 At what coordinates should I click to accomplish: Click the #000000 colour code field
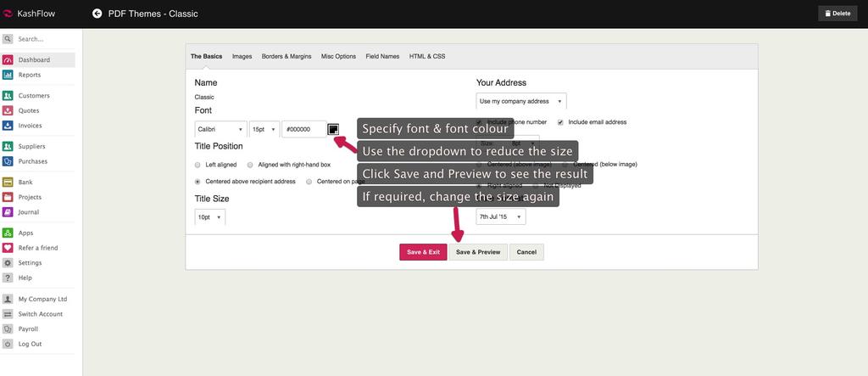tap(303, 129)
